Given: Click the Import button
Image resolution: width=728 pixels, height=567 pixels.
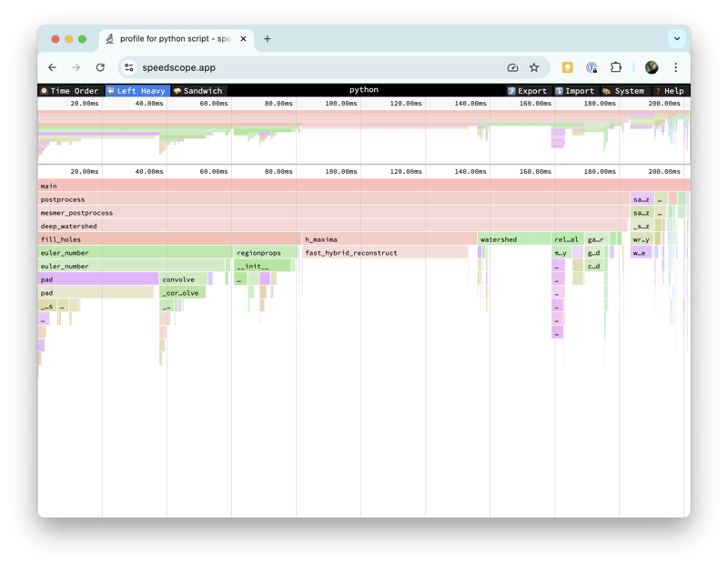Looking at the screenshot, I should pos(574,90).
